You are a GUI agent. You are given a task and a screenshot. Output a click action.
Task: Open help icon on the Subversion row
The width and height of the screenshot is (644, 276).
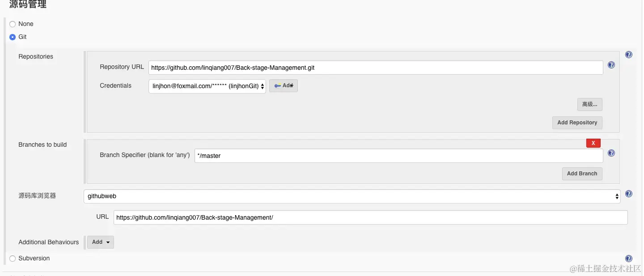click(x=628, y=259)
